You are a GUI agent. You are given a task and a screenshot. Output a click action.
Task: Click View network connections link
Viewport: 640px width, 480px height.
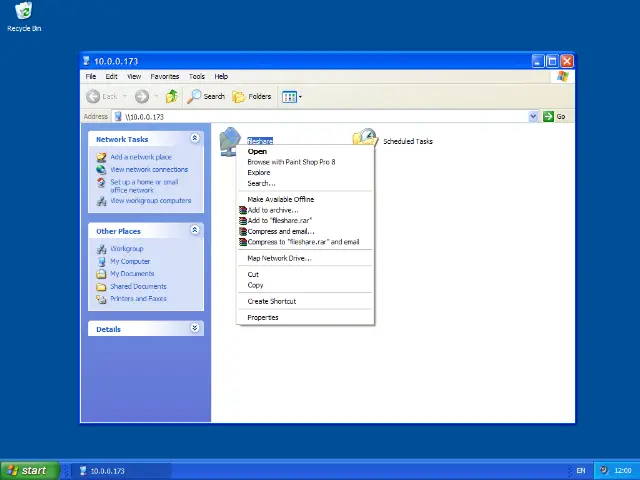pyautogui.click(x=149, y=169)
